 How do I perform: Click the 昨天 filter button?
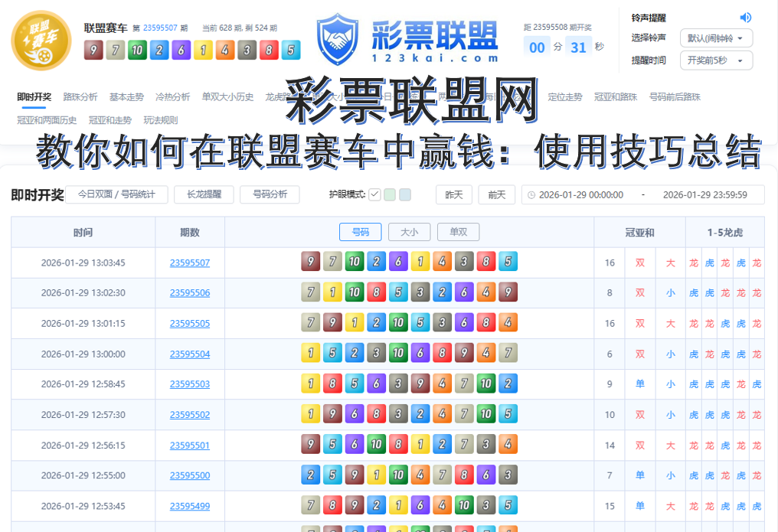(x=453, y=194)
